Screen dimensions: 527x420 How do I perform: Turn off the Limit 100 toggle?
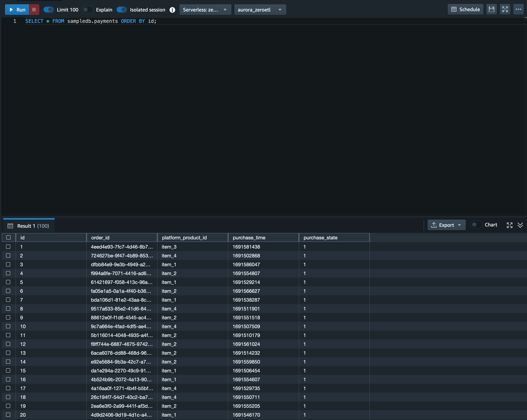click(48, 10)
